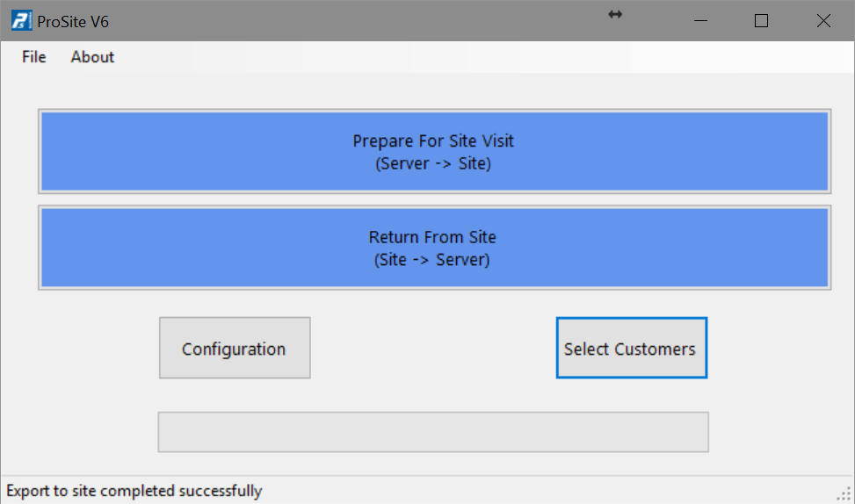Click the resize grip in status bar corner

tap(844, 493)
